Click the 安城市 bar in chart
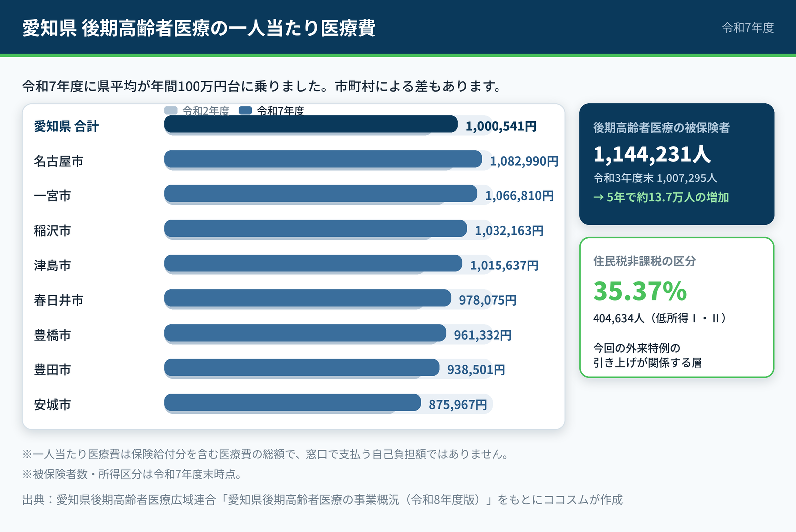Screen dimensions: 796x532 point(293,403)
